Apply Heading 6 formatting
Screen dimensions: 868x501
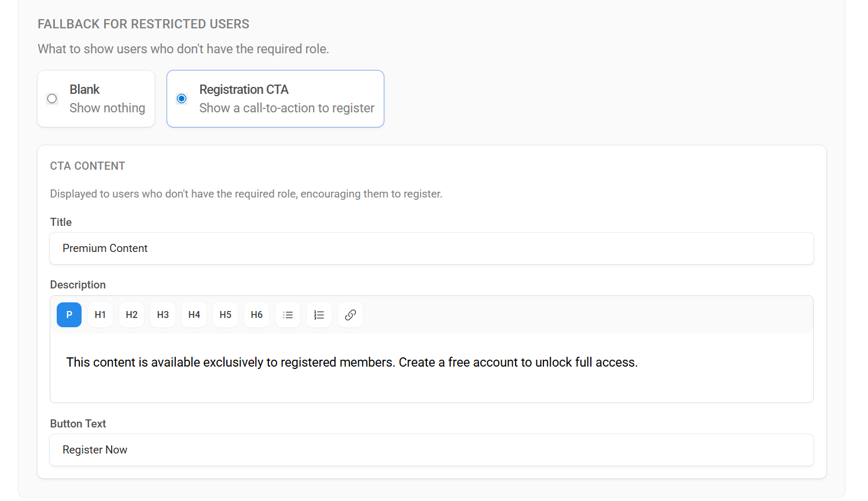[256, 315]
